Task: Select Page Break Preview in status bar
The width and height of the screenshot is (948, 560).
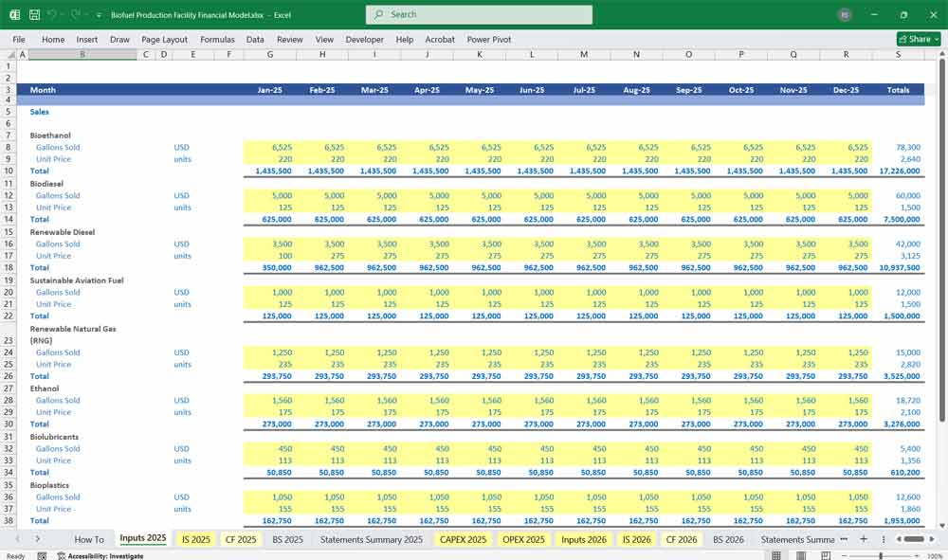Action: (825, 555)
